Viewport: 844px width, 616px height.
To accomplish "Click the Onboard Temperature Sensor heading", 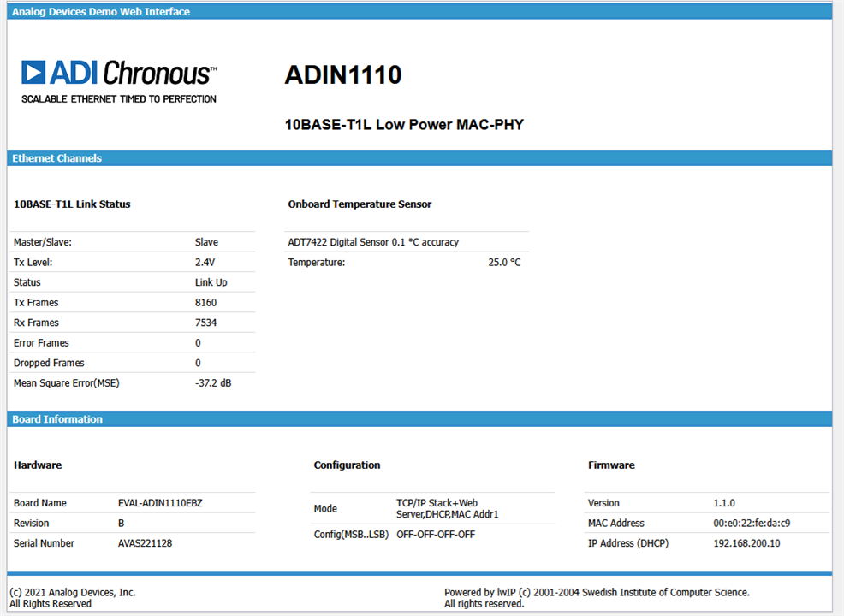I will (x=360, y=204).
